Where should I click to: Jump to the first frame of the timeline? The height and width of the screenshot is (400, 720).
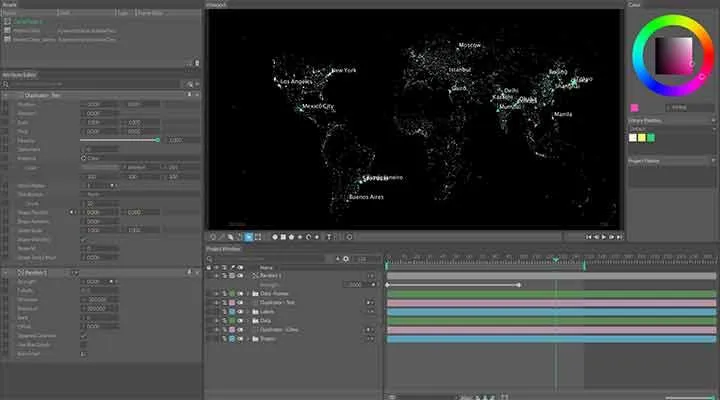coord(588,237)
